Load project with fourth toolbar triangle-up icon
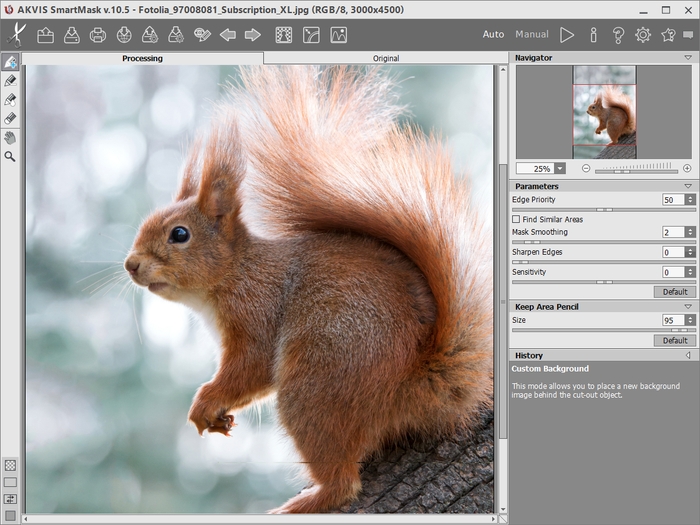This screenshot has height=525, width=700. [x=150, y=35]
